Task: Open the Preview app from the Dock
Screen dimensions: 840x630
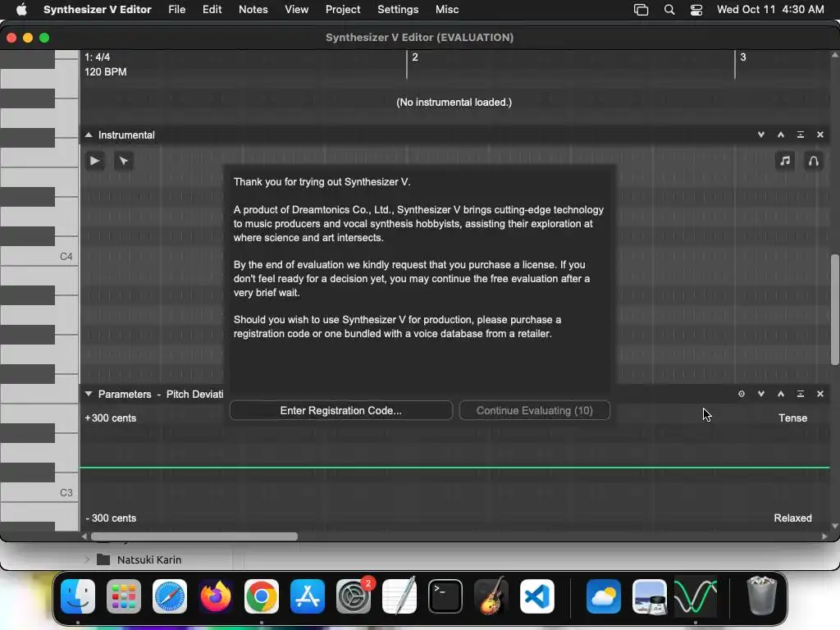Action: click(650, 596)
